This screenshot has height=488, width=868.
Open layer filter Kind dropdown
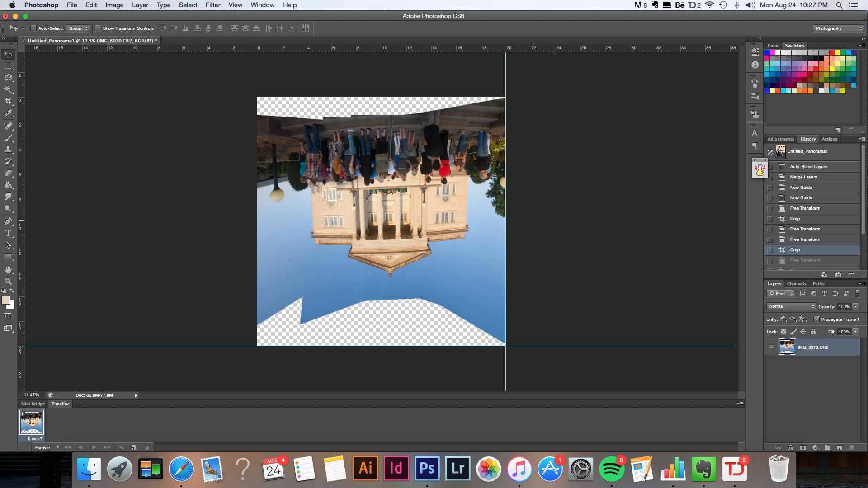click(781, 294)
